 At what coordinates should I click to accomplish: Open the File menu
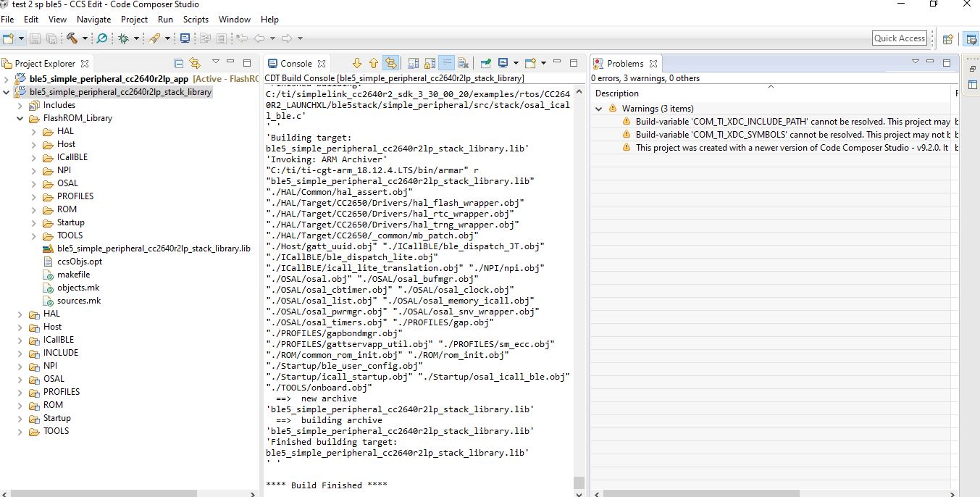(8, 20)
